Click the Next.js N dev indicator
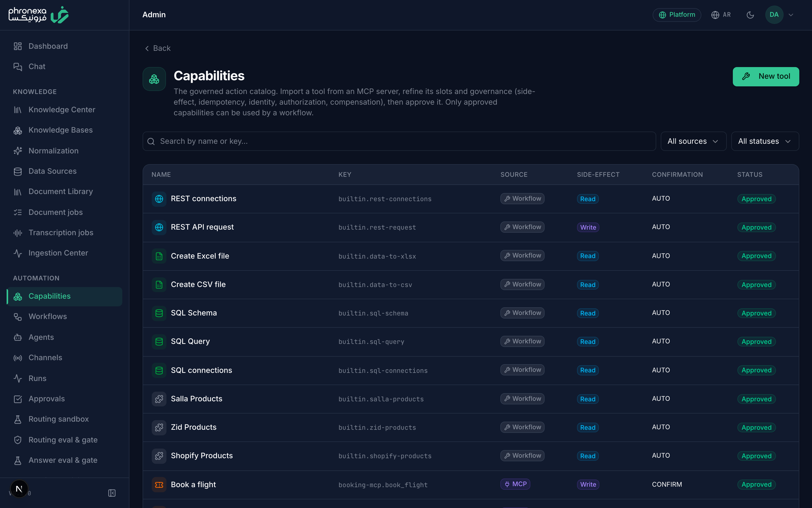This screenshot has height=508, width=812. [19, 488]
